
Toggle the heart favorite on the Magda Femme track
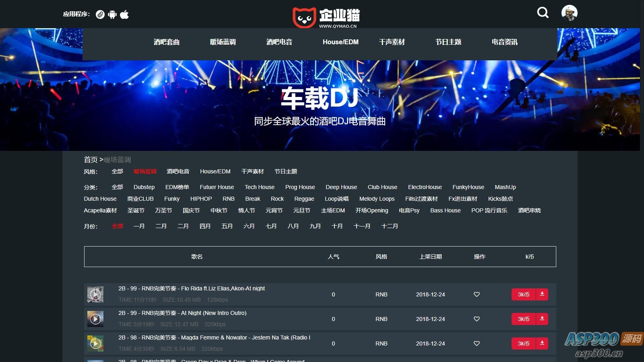tap(477, 343)
